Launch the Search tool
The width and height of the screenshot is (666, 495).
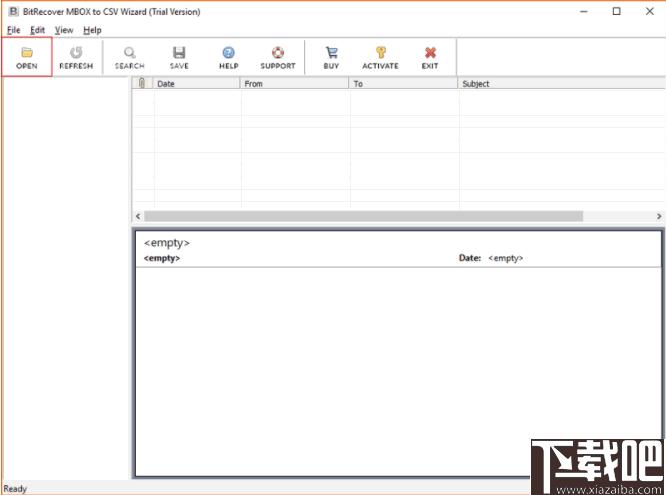click(130, 57)
